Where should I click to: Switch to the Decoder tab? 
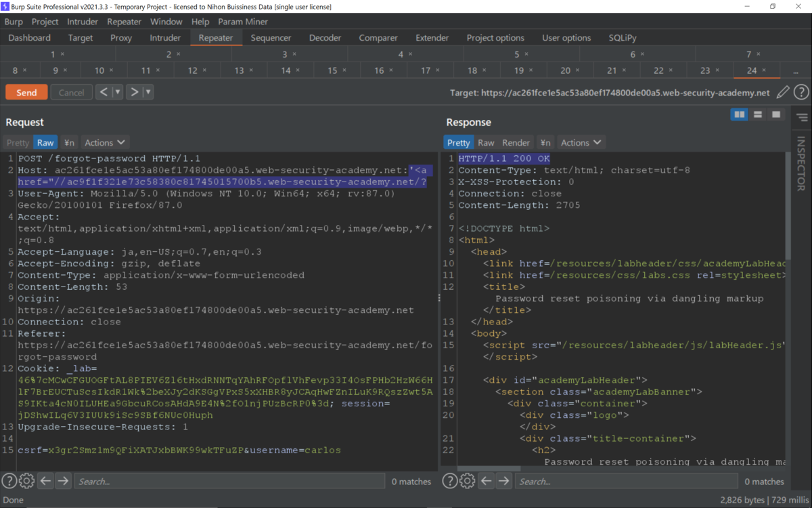pos(325,38)
